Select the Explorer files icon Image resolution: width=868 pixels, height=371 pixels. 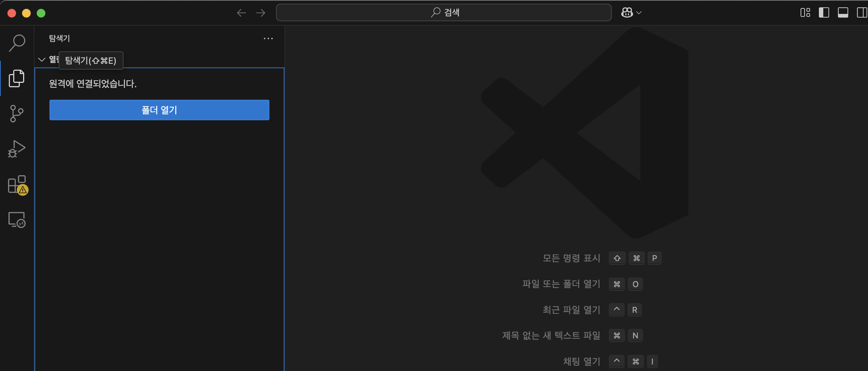pos(17,78)
